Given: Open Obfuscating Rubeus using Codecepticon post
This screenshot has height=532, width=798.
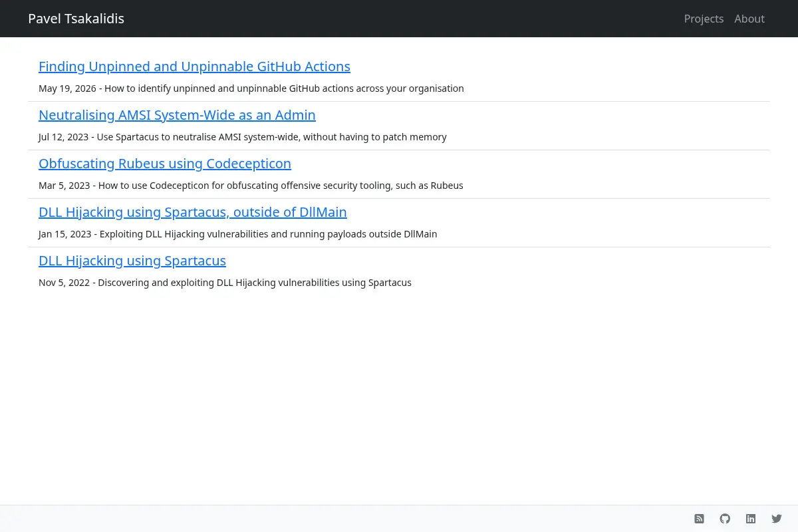Looking at the screenshot, I should coord(165,164).
